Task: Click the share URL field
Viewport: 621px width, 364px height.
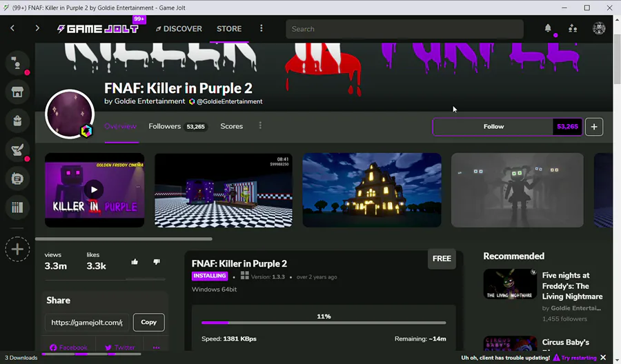Action: click(x=87, y=323)
